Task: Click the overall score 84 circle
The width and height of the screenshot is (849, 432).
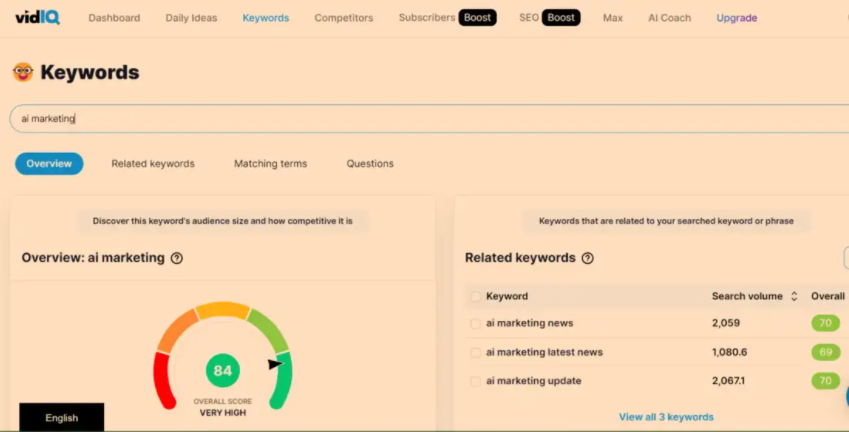Action: pyautogui.click(x=222, y=371)
